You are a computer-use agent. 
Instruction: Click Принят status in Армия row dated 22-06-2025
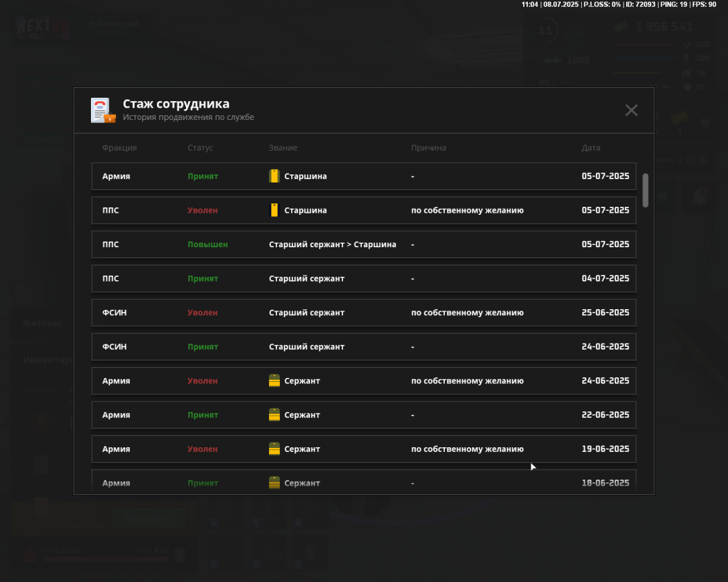pos(203,415)
